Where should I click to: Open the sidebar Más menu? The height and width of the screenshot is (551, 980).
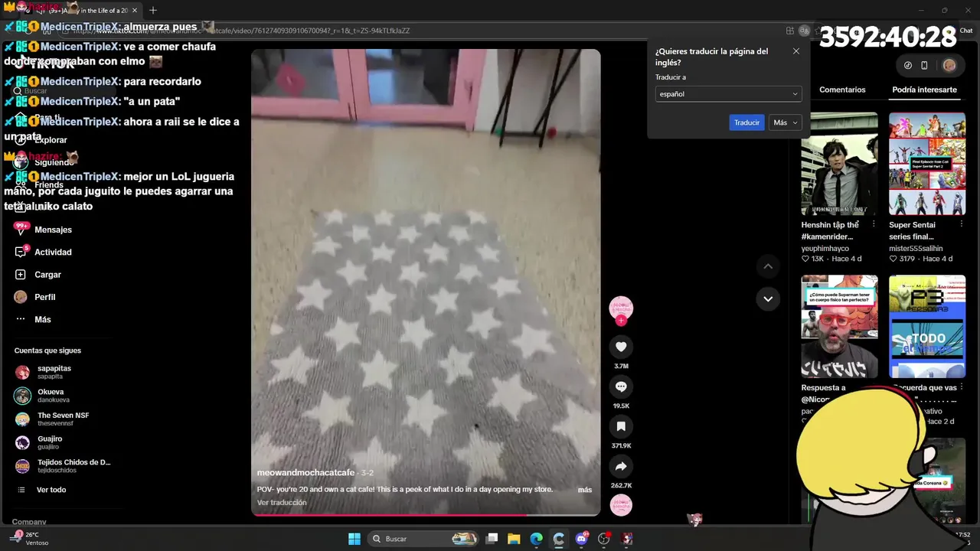pos(43,319)
